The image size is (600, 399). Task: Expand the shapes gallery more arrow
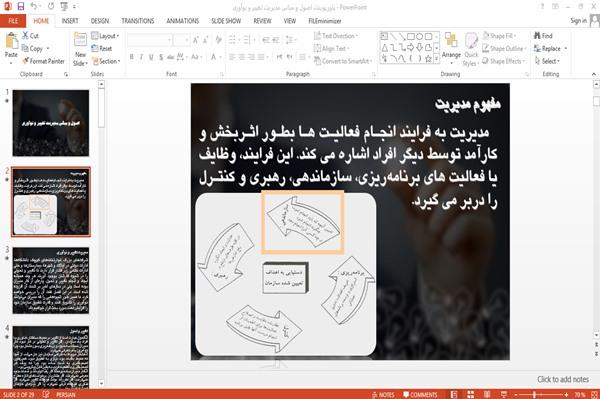point(437,59)
